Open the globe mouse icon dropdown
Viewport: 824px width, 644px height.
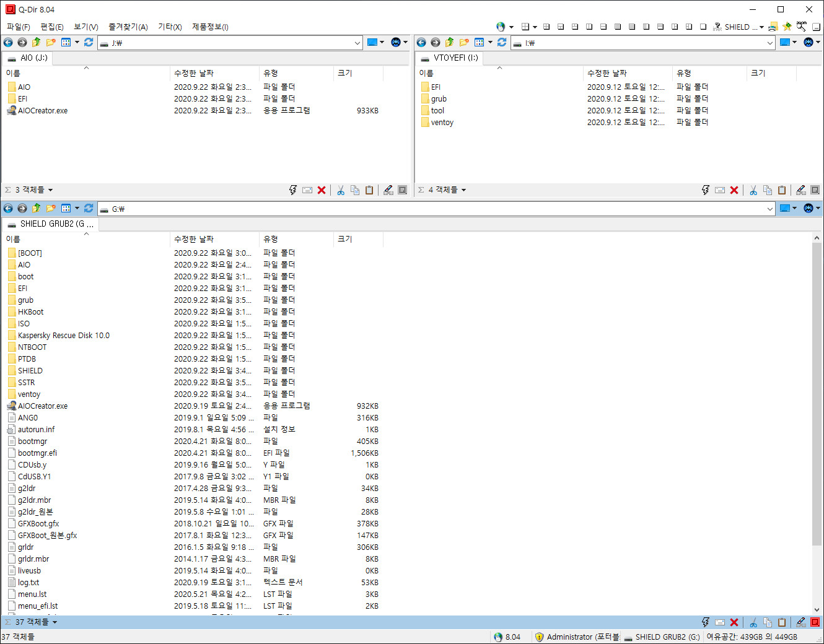click(511, 27)
